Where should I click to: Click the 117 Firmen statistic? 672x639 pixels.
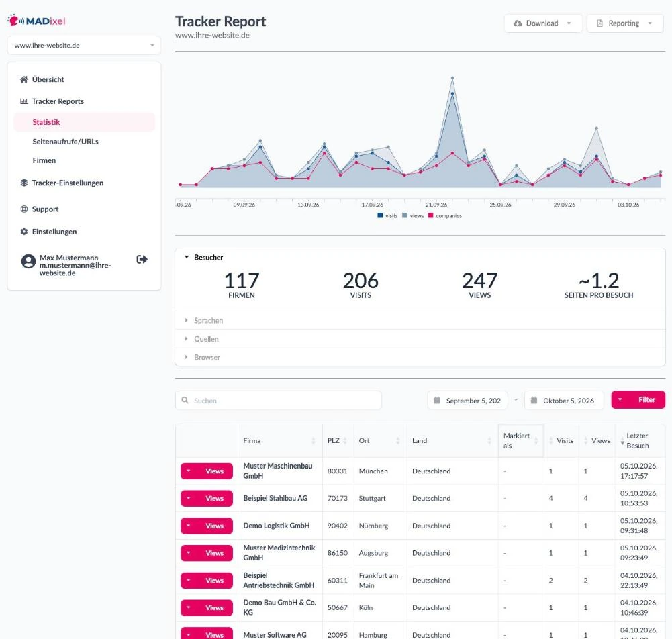[x=241, y=285]
